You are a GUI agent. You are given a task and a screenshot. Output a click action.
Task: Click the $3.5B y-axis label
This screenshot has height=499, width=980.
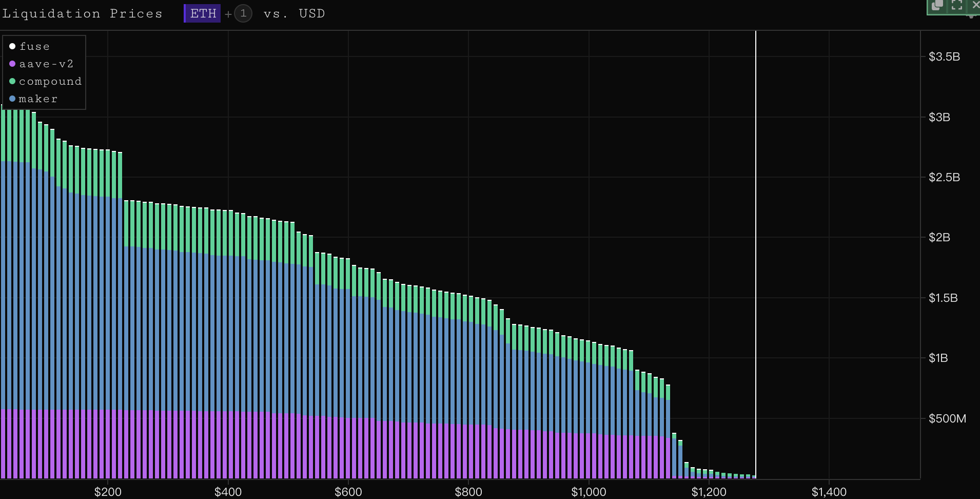pos(944,57)
